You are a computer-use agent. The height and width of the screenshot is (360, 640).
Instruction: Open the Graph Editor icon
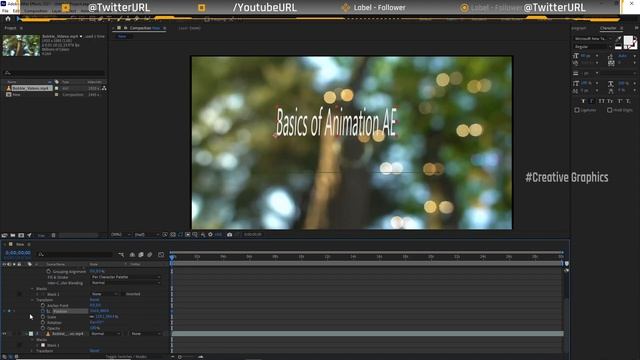(161, 255)
